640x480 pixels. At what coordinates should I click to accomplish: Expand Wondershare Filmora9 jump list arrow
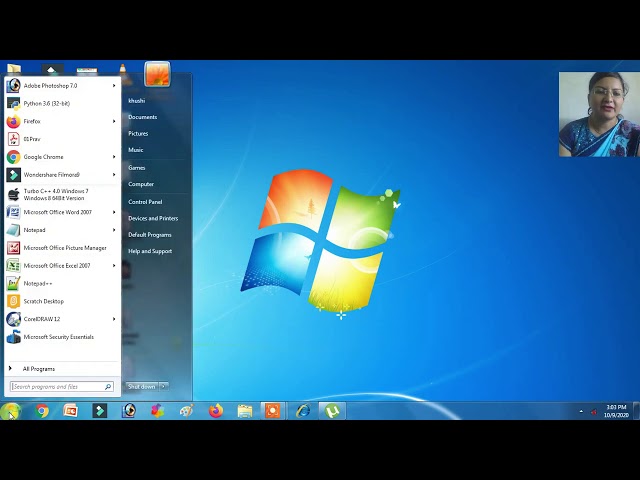click(x=114, y=175)
